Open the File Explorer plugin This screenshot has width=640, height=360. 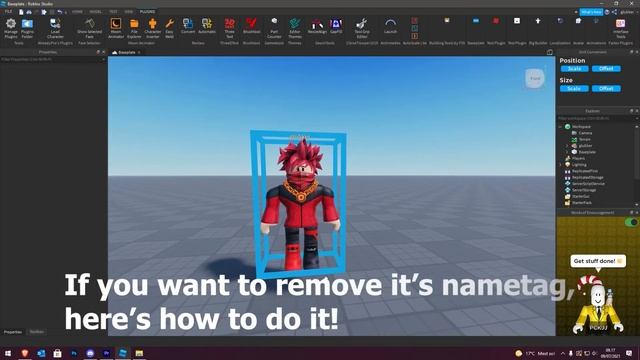pos(134,28)
